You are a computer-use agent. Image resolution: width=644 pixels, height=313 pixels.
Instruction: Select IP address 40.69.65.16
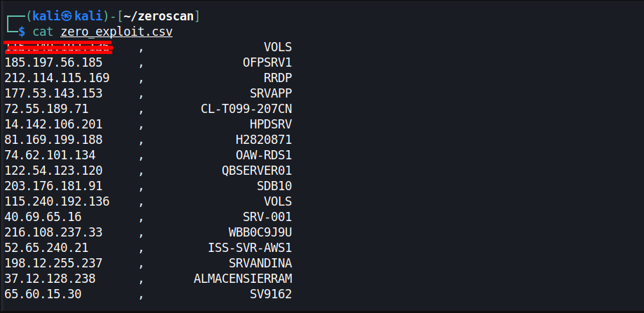[43, 217]
